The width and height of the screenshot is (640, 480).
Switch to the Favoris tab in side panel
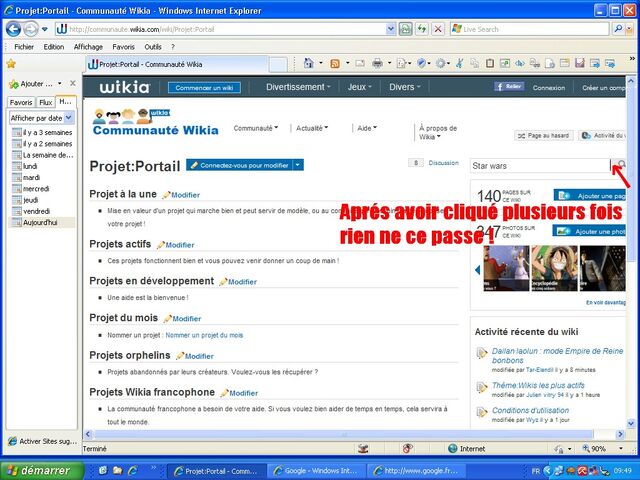click(21, 102)
